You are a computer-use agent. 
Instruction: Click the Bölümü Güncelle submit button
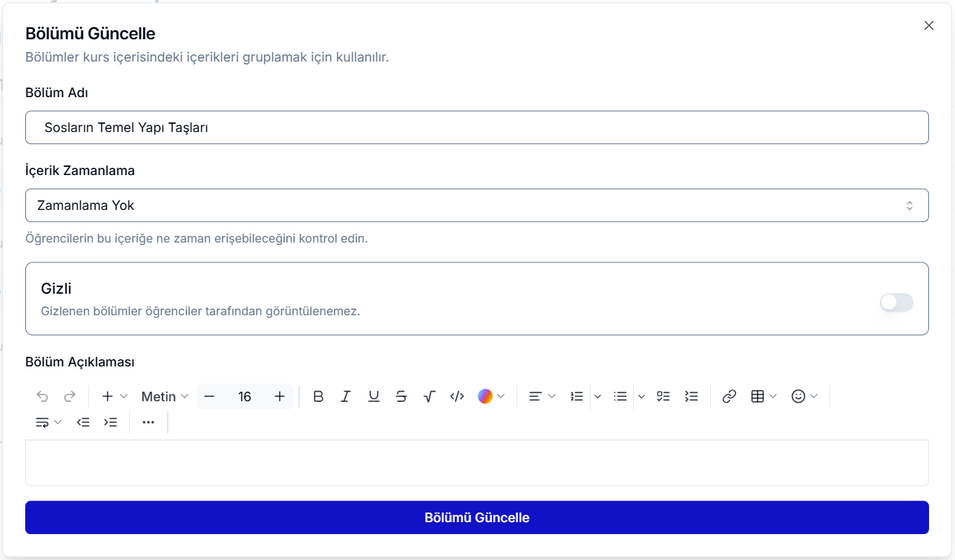pyautogui.click(x=477, y=518)
